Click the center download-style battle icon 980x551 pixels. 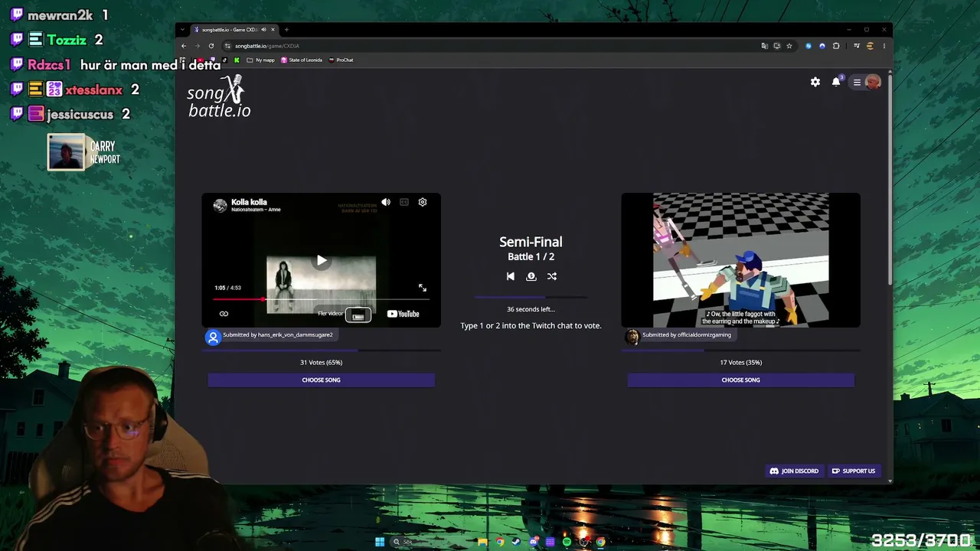(x=531, y=276)
